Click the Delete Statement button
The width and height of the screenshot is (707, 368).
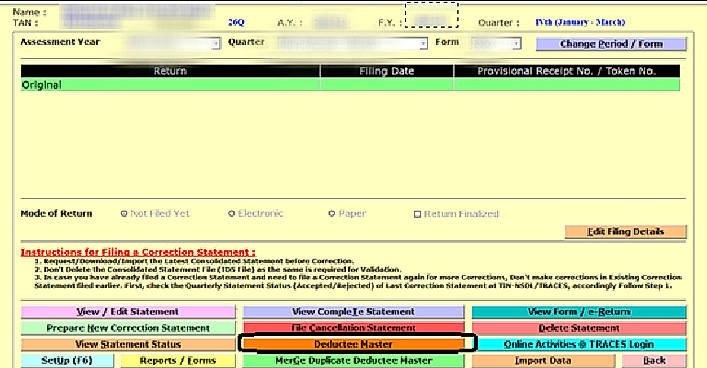point(579,328)
